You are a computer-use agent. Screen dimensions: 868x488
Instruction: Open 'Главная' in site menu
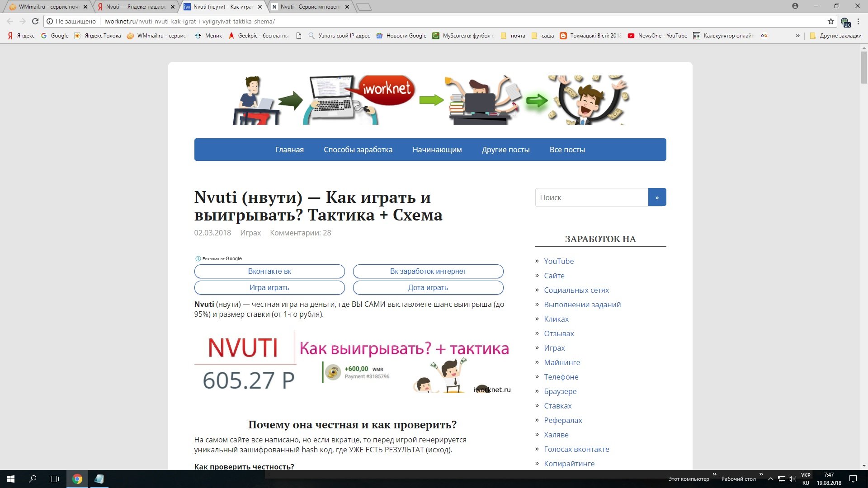tap(289, 150)
